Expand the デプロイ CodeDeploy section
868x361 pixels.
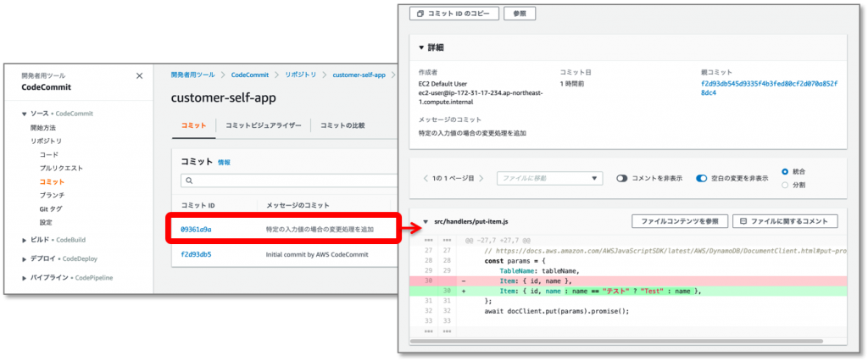pyautogui.click(x=25, y=258)
